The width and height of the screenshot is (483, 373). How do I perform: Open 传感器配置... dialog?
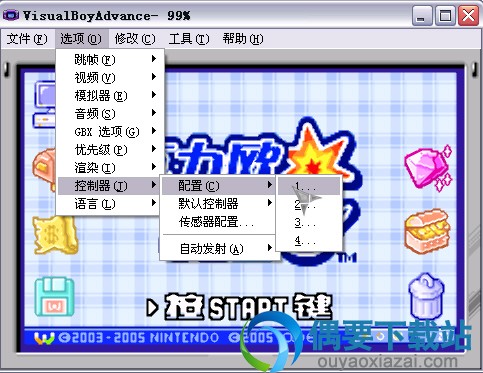pos(219,222)
